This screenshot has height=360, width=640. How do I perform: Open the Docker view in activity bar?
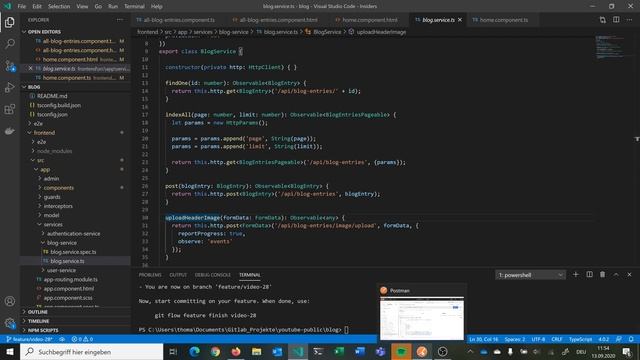coord(10,131)
